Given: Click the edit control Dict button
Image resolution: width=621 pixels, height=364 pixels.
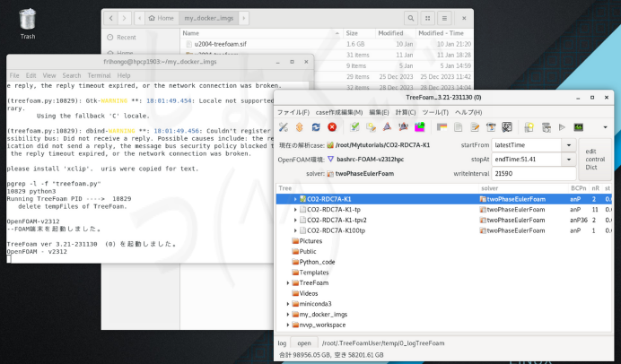Looking at the screenshot, I should [595, 160].
